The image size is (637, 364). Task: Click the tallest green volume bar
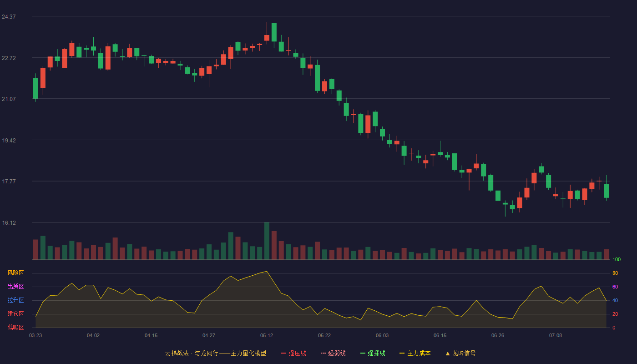[267, 241]
